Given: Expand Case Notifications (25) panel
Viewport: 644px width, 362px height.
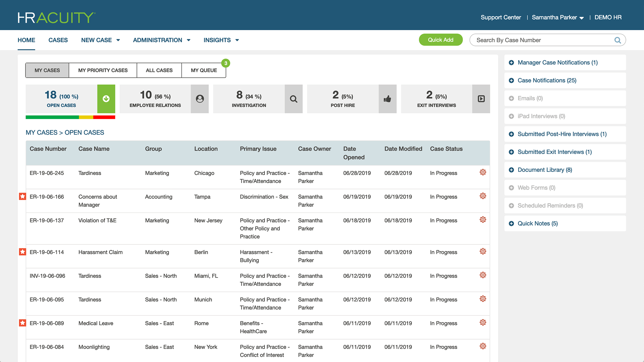Looking at the screenshot, I should pyautogui.click(x=547, y=80).
